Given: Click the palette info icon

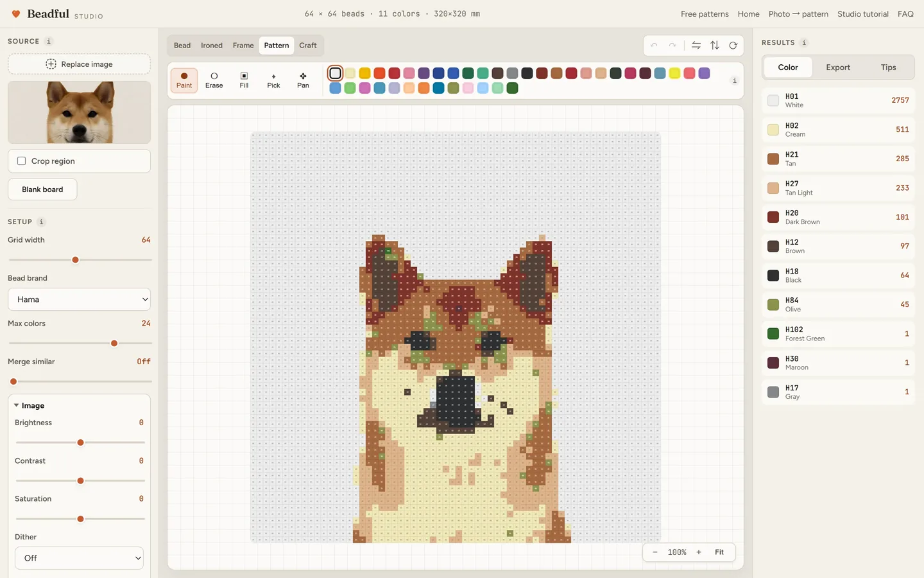Looking at the screenshot, I should coord(735,80).
